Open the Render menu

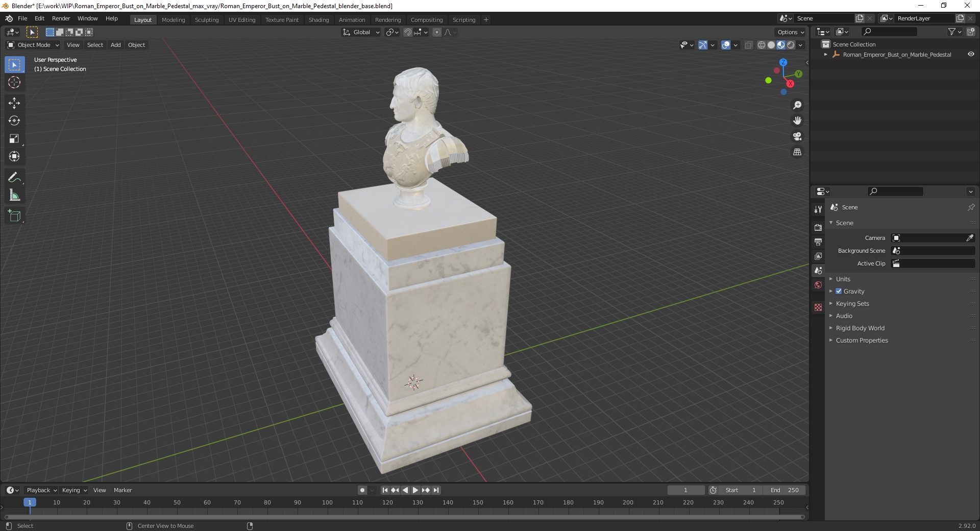point(61,18)
